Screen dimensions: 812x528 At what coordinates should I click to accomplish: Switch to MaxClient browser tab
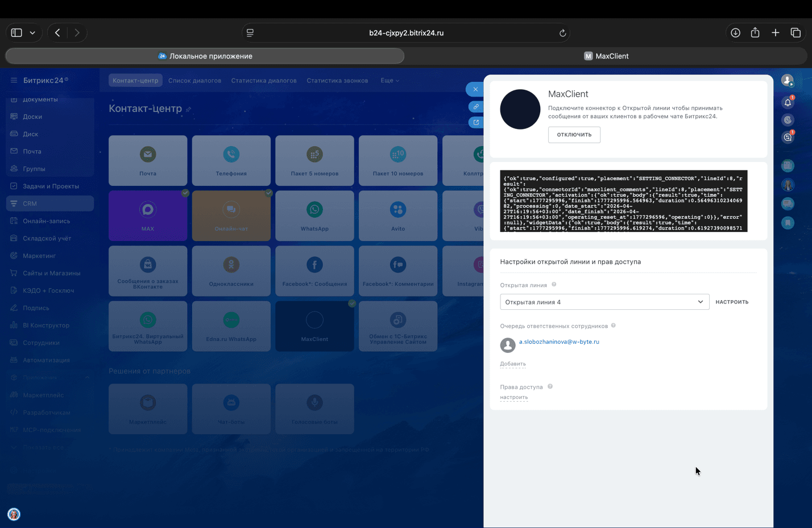[606, 56]
